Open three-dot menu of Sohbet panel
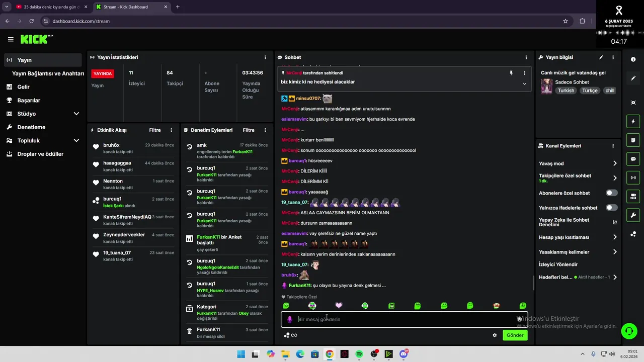Image resolution: width=644 pixels, height=362 pixels. [526, 57]
